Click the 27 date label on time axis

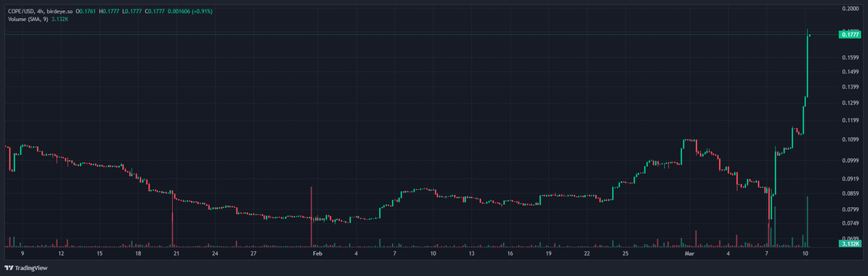[x=253, y=254]
